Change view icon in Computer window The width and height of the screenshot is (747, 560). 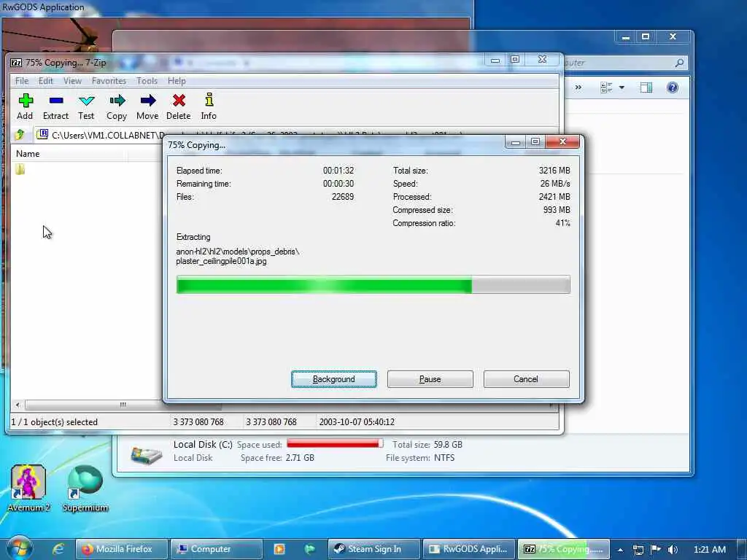coord(606,87)
